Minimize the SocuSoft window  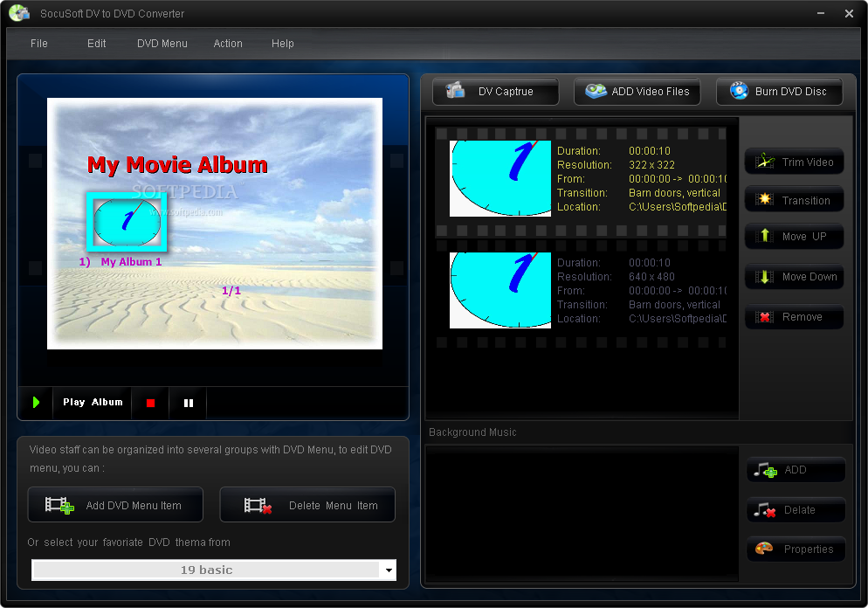[821, 13]
